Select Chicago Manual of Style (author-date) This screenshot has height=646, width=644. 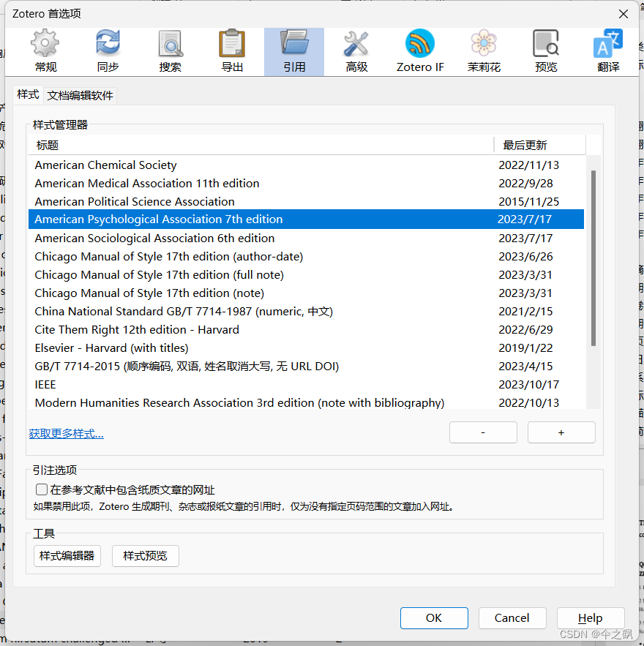(x=306, y=256)
